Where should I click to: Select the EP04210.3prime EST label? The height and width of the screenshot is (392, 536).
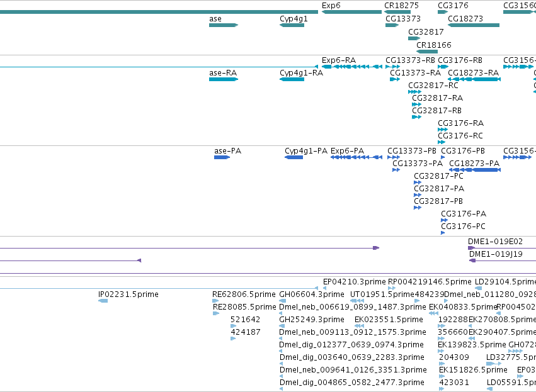(354, 282)
